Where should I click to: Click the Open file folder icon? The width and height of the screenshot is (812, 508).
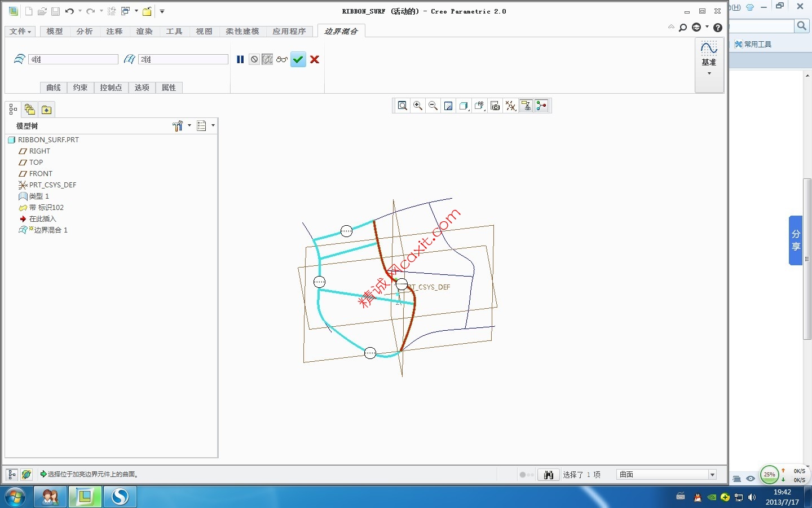pos(42,11)
